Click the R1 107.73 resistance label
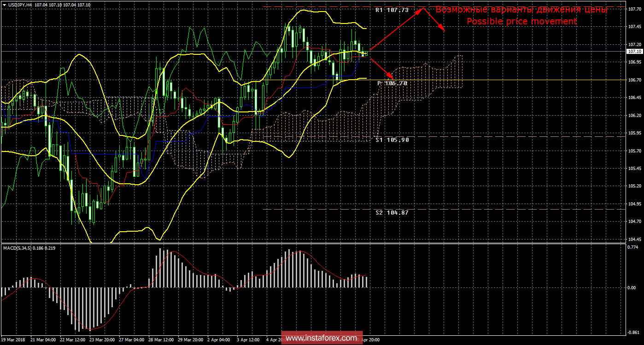The height and width of the screenshot is (345, 644). (x=392, y=10)
